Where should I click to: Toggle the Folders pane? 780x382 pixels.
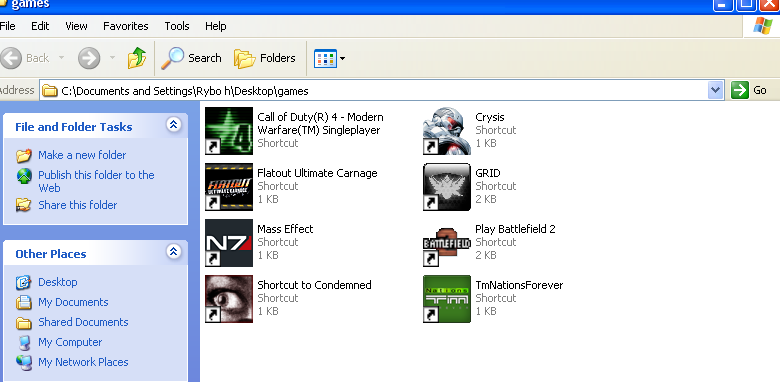[x=265, y=58]
